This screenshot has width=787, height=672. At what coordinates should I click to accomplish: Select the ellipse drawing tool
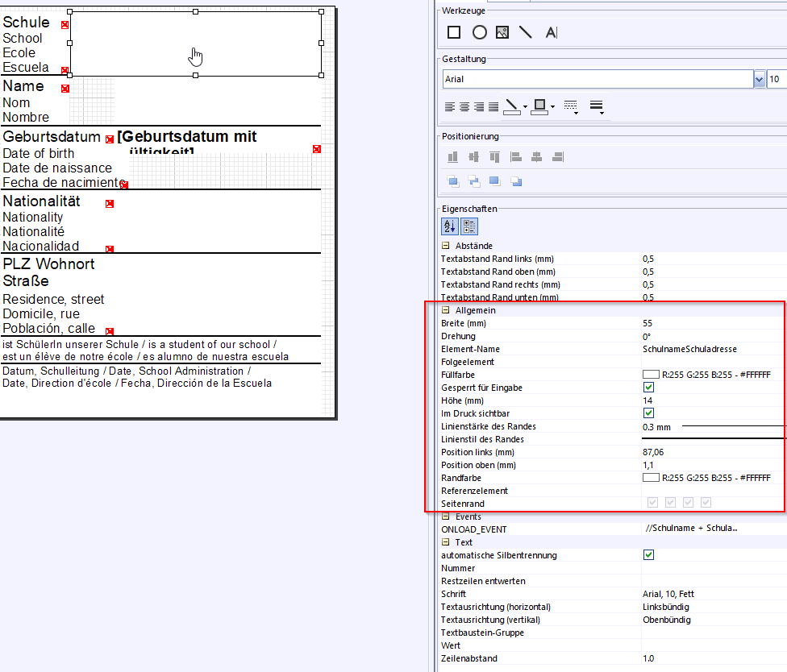click(479, 32)
